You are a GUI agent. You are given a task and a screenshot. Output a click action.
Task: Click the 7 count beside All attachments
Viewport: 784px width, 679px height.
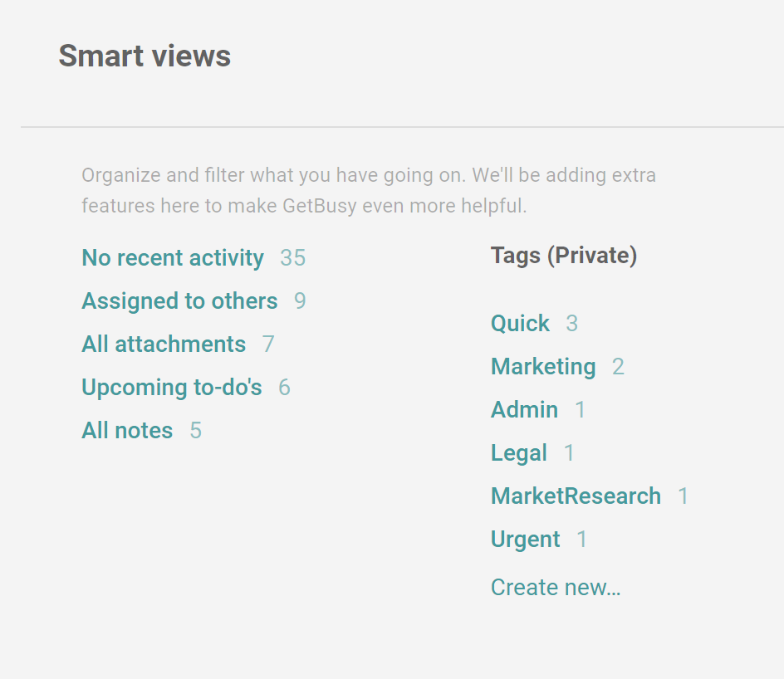268,344
